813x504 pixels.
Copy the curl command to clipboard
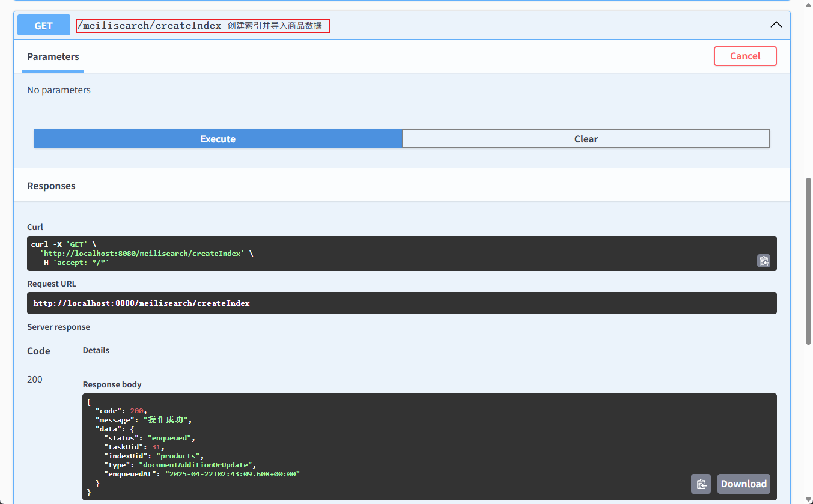(x=763, y=261)
